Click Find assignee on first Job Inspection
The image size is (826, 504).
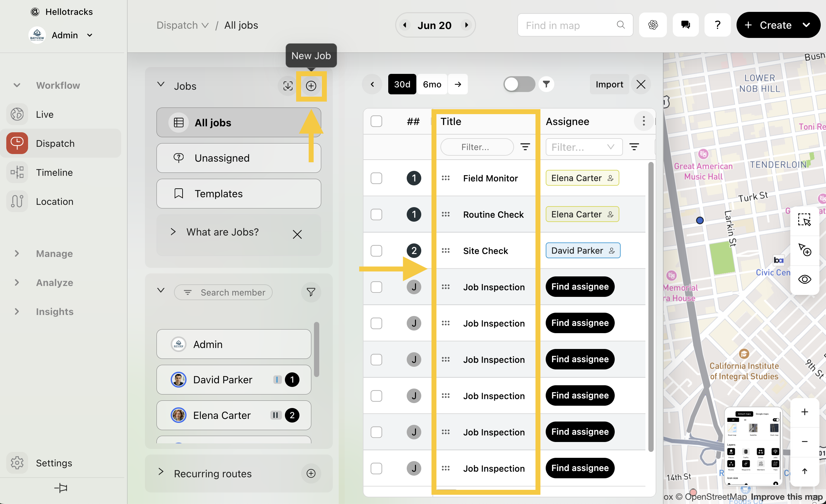580,287
